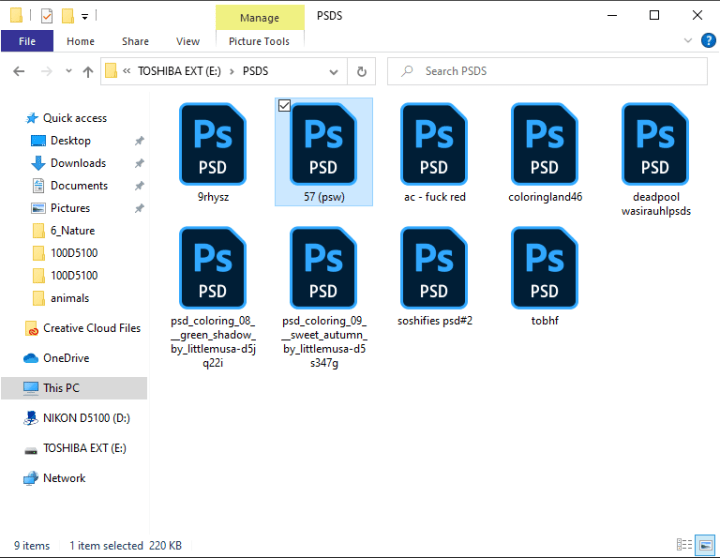Screen dimensions: 720x558
Task: Click TOSHIBA EXT (E:) in address path
Action: [179, 71]
